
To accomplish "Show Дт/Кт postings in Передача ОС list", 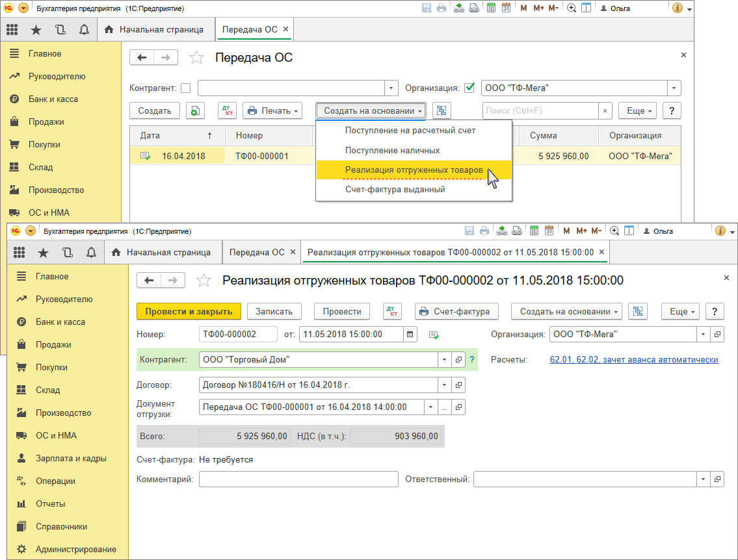I will [228, 111].
